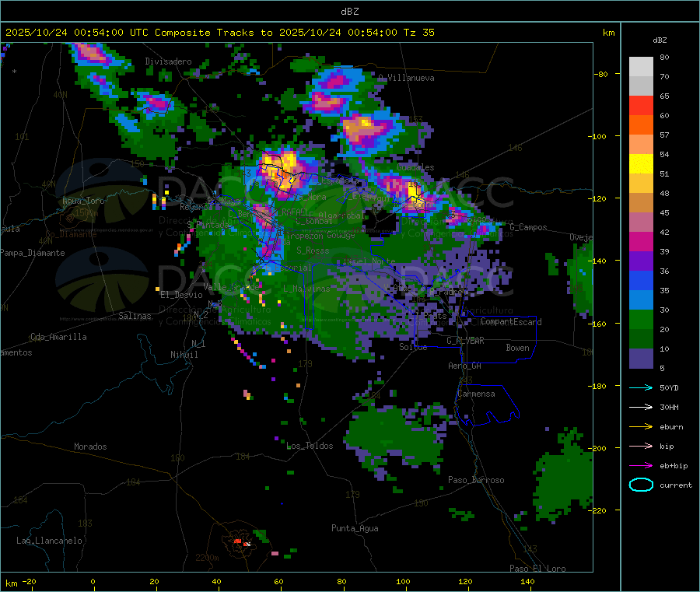Click the cyan 50YD arrow legend icon
Screen dimensions: 700x592
(641, 387)
